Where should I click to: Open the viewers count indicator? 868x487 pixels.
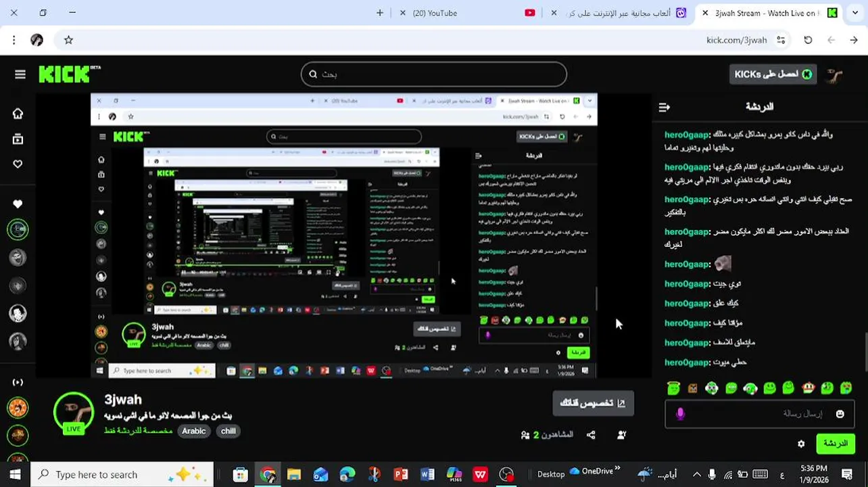[548, 435]
